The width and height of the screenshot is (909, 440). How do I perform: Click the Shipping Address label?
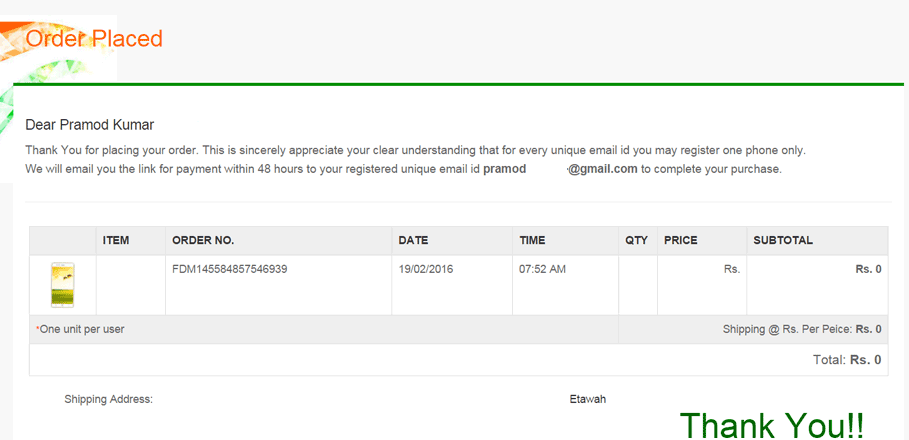point(108,399)
